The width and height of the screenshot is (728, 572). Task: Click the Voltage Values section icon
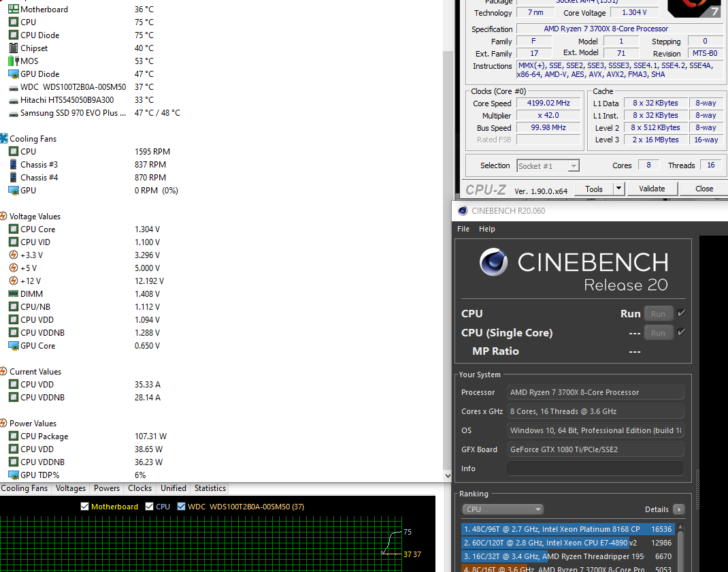[4, 217]
